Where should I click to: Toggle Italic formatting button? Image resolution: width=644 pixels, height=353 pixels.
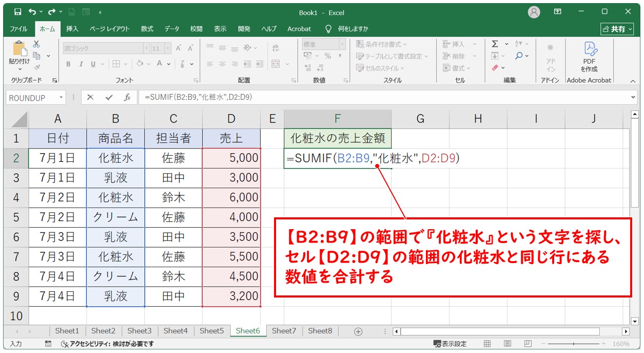(81, 64)
